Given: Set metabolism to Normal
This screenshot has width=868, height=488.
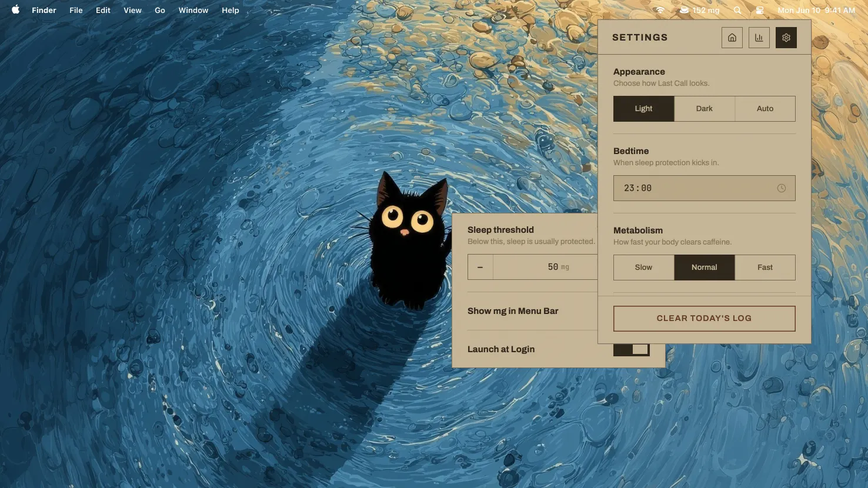Looking at the screenshot, I should click(705, 268).
